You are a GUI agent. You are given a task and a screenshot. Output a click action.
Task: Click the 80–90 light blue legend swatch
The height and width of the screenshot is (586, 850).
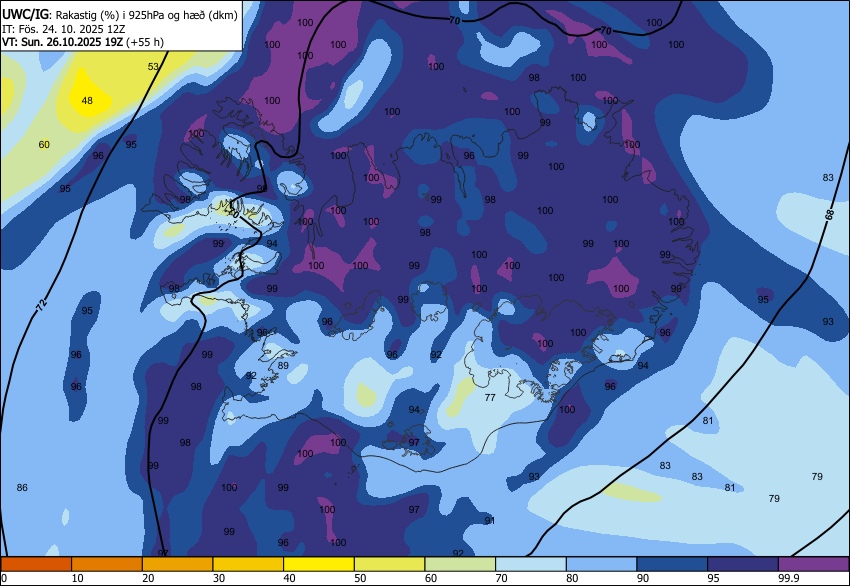601,564
